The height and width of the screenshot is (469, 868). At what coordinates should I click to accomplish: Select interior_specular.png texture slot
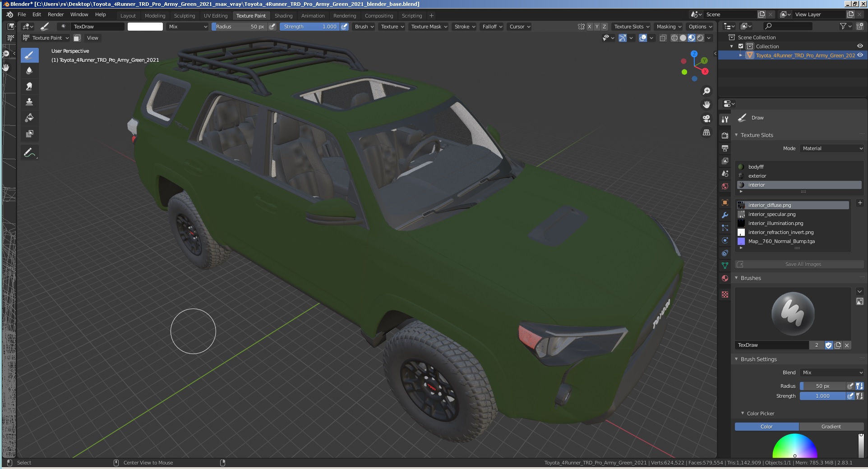[x=793, y=214]
